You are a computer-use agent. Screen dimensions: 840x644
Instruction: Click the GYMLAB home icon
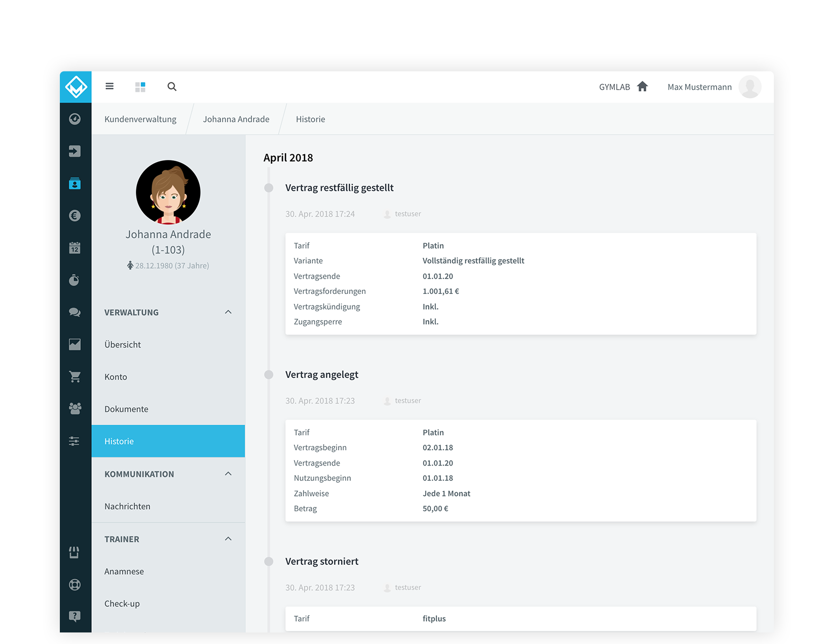642,87
